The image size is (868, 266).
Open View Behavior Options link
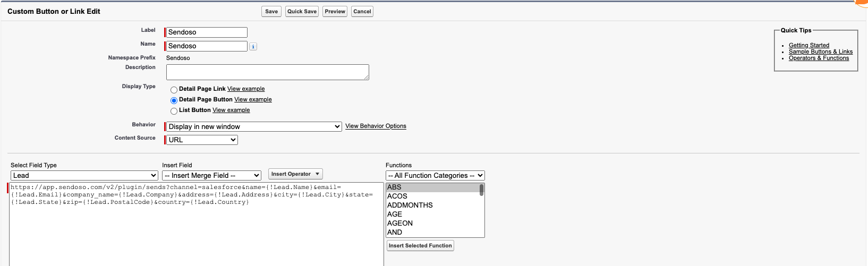[376, 126]
